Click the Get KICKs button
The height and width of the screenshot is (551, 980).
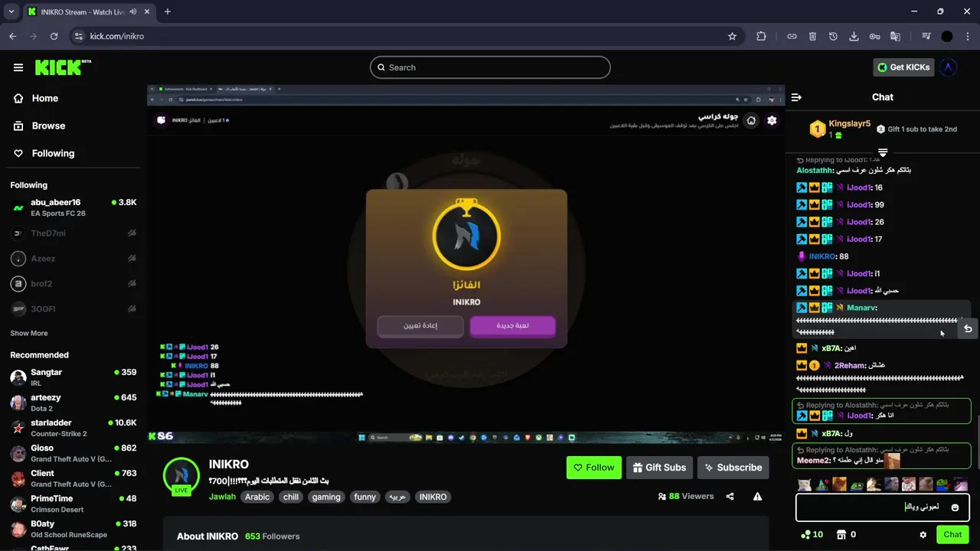tap(903, 67)
